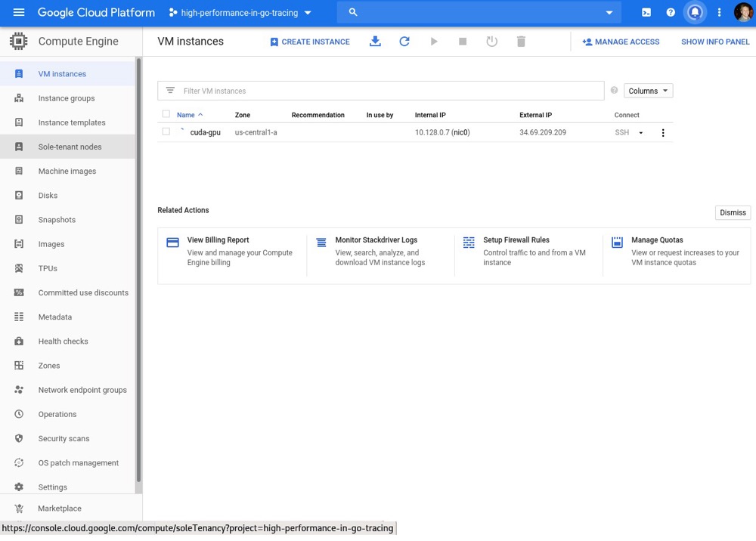The image size is (756, 541).
Task: Click MANAGE ACCESS button
Action: click(x=621, y=42)
